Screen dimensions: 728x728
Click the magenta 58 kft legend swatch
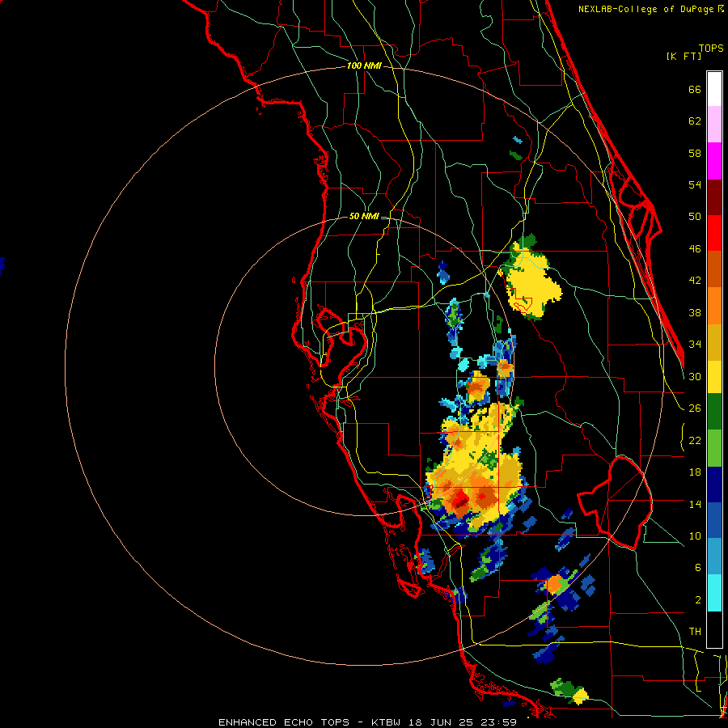click(714, 161)
